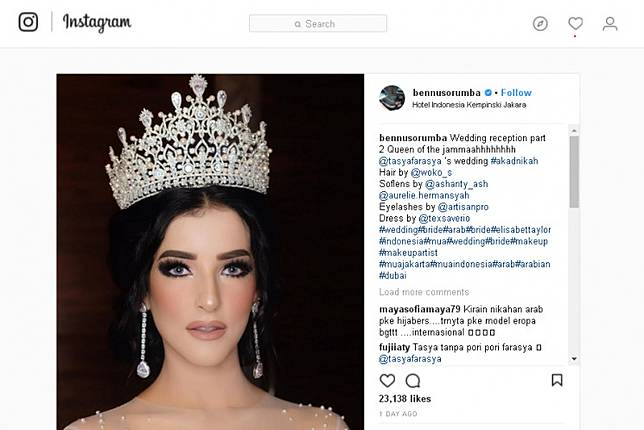Open the #akadnikah hashtag
Viewport: 644px width, 430px height.
coord(514,161)
